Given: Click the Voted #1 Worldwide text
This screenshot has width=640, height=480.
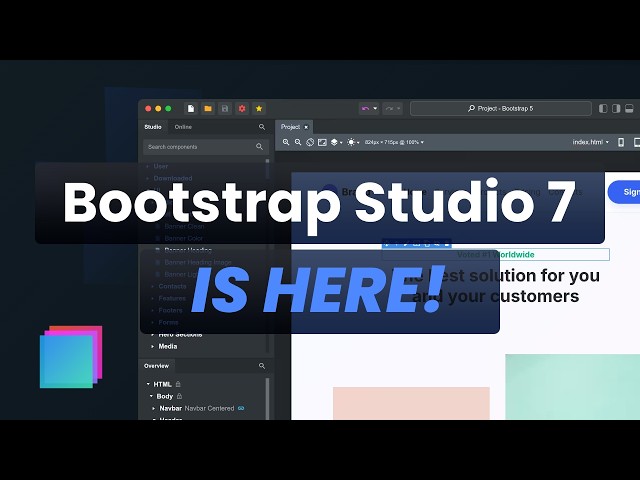Looking at the screenshot, I should pyautogui.click(x=496, y=255).
